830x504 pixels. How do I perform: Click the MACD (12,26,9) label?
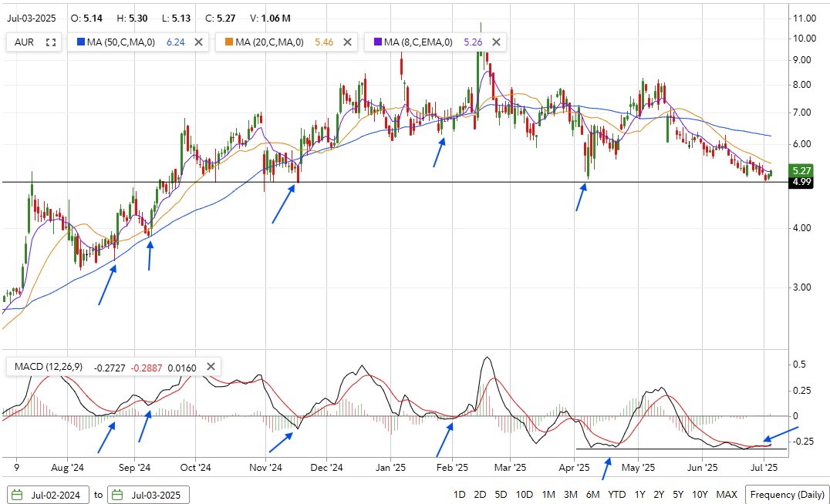point(48,367)
